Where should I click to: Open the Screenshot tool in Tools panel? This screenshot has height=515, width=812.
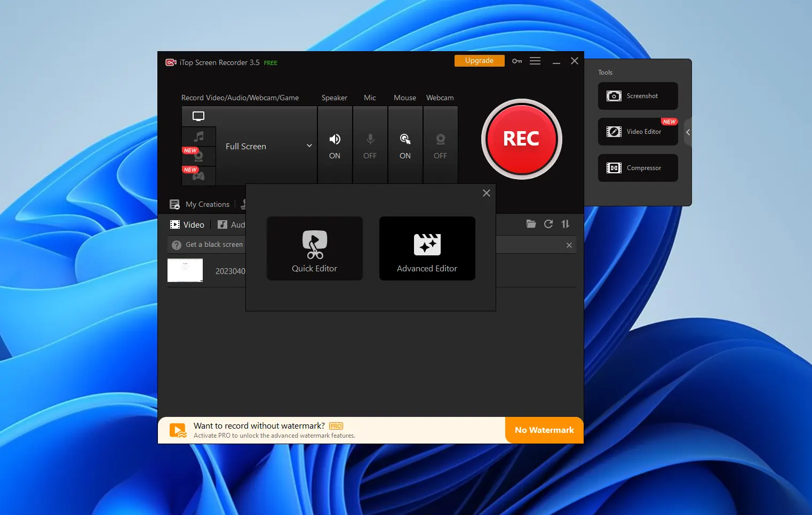638,96
